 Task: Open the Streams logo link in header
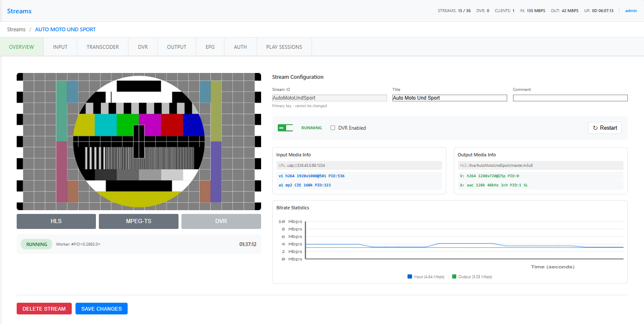click(19, 11)
